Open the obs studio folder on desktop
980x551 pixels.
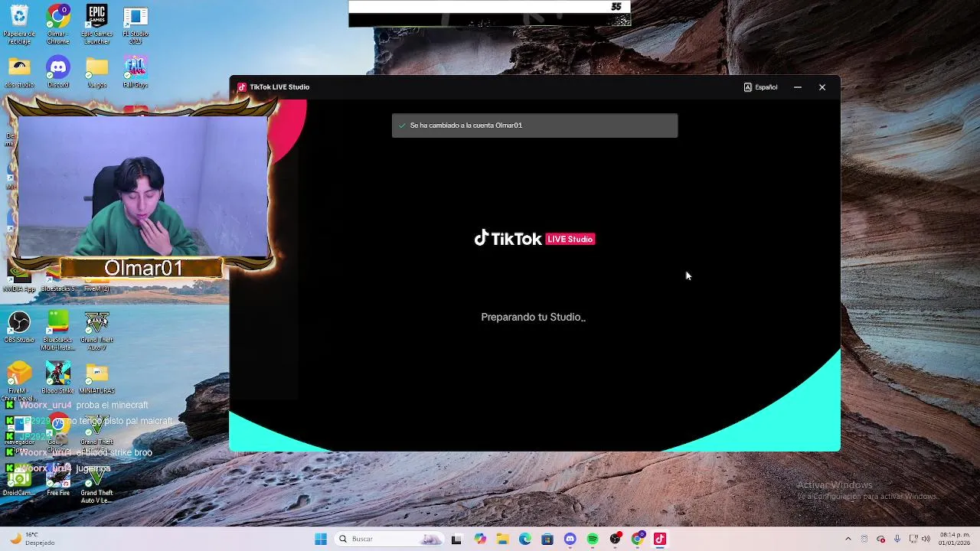coord(19,73)
